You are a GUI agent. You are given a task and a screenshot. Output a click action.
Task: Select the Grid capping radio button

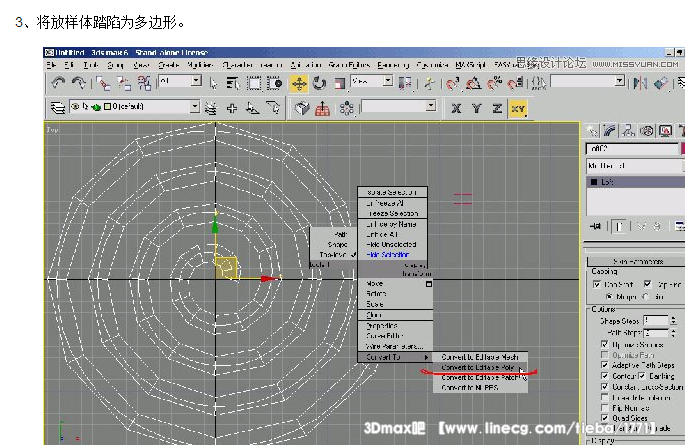[x=646, y=297]
